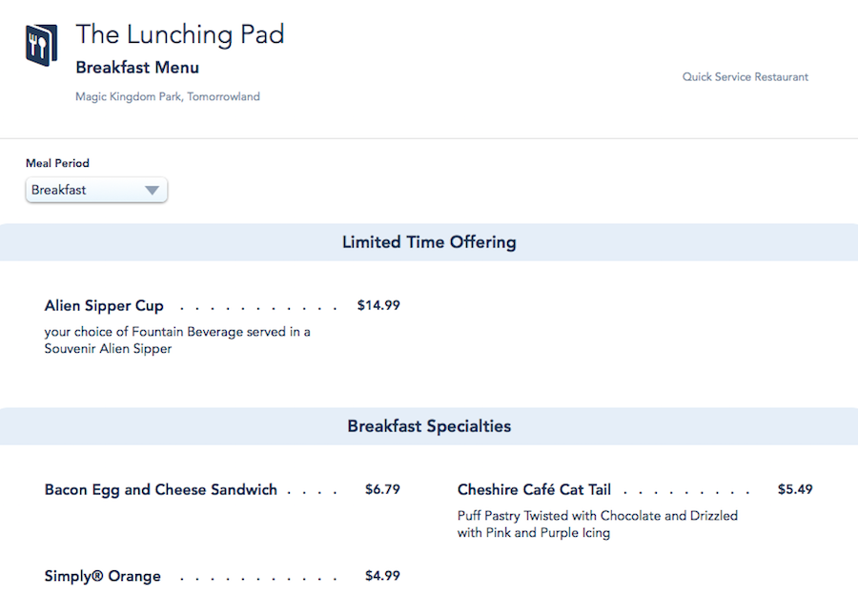Click The Lunching Pad title
The width and height of the screenshot is (858, 616).
(x=180, y=34)
